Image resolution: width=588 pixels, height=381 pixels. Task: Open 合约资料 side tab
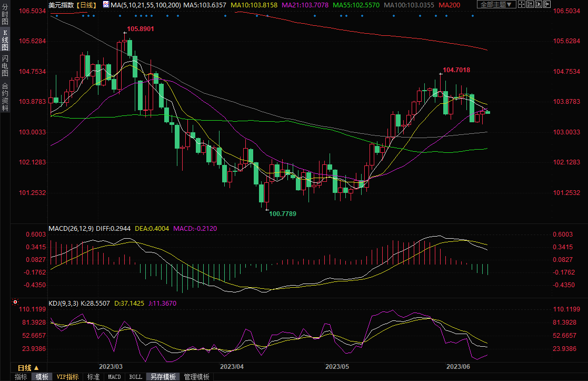(x=5, y=96)
